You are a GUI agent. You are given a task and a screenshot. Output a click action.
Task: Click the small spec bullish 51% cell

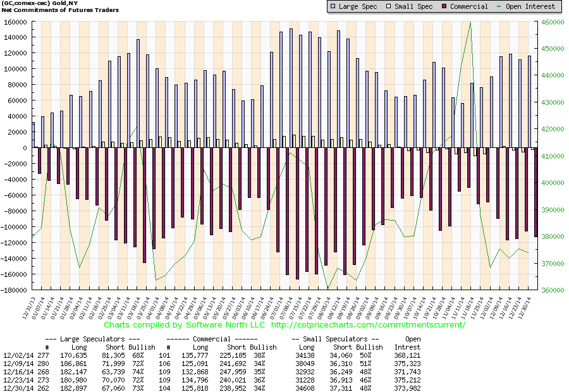[x=365, y=364]
